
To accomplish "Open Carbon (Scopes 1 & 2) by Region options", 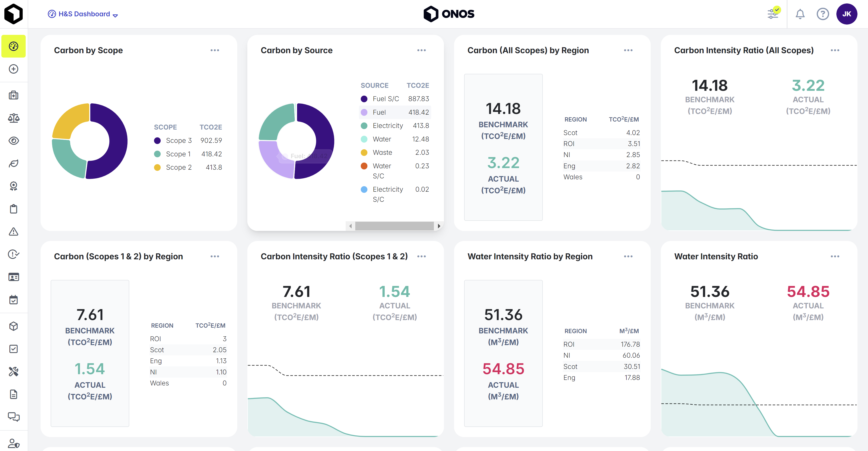I will pos(215,257).
